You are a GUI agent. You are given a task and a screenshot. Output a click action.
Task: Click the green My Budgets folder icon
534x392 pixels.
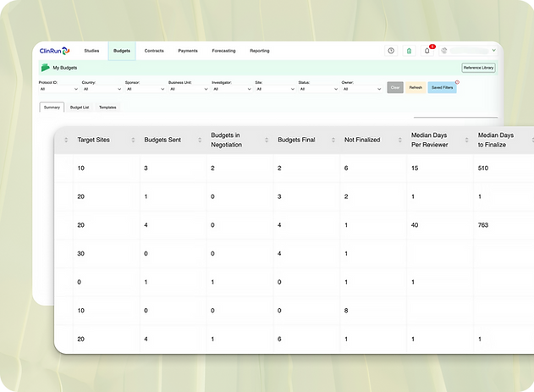click(x=46, y=68)
